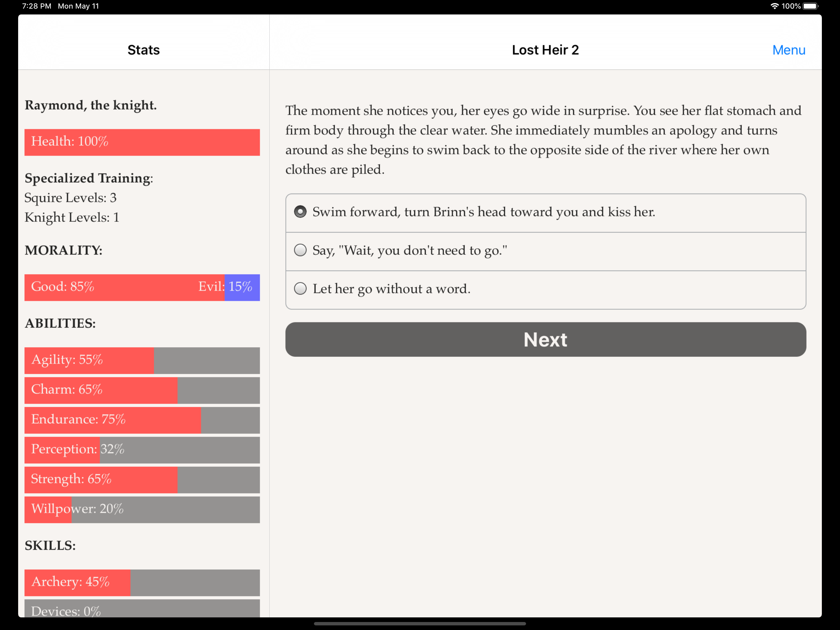Choose the "Wait, you don't need to go" option
This screenshot has width=840, height=630.
[546, 251]
